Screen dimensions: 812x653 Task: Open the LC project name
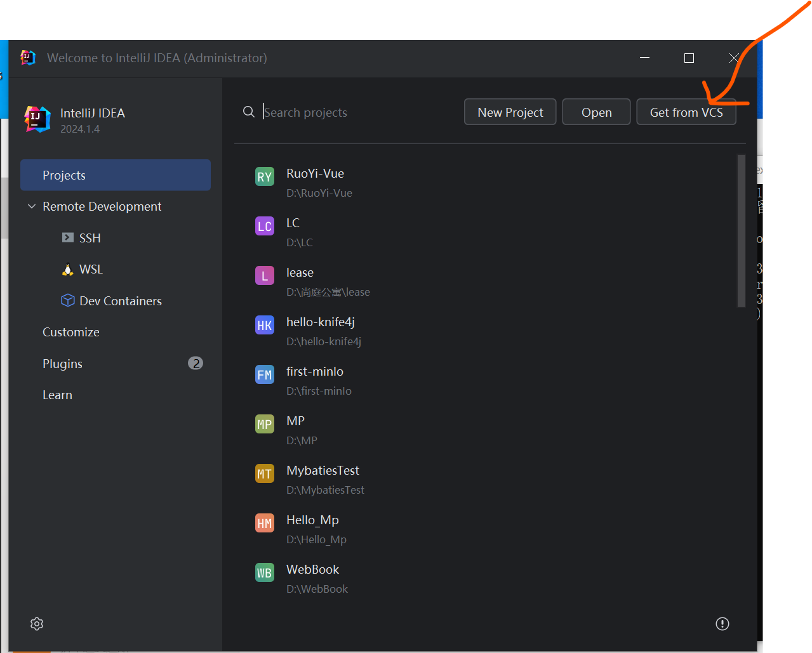click(293, 223)
